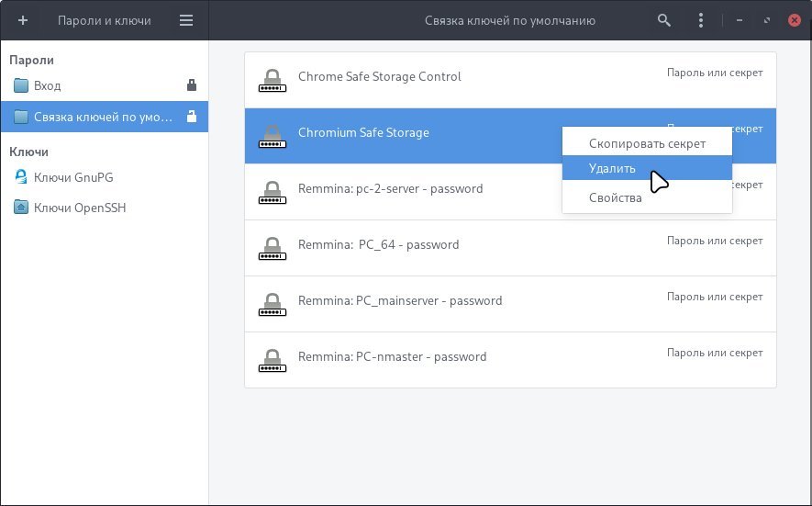The height and width of the screenshot is (506, 812).
Task: Click the Пароли и ключи header title
Action: point(104,20)
